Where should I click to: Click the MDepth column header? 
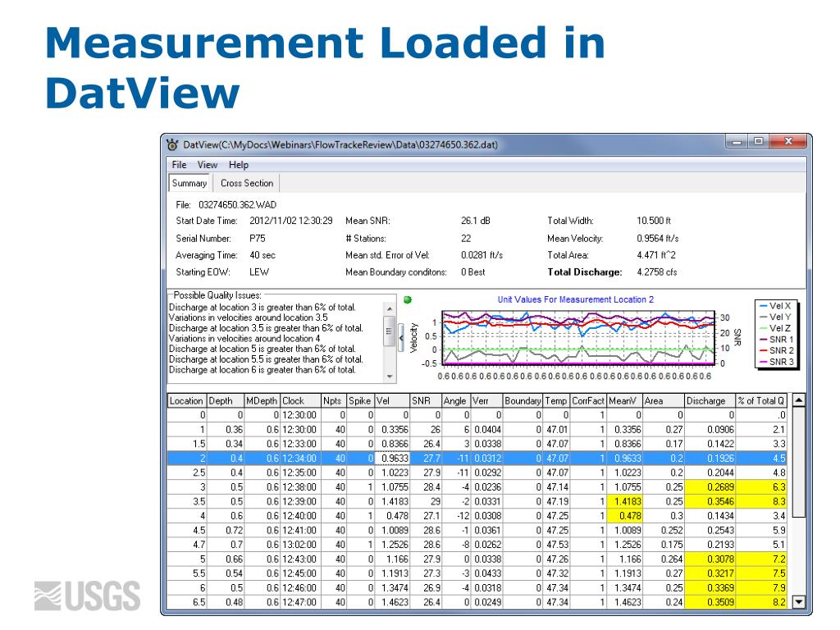pyautogui.click(x=262, y=400)
